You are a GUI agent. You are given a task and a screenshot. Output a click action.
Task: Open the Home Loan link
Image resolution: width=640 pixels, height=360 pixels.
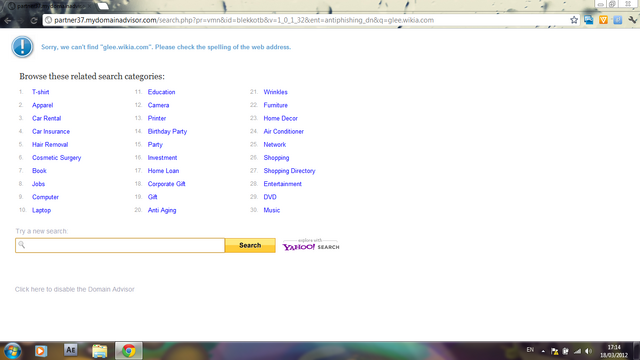pos(163,171)
